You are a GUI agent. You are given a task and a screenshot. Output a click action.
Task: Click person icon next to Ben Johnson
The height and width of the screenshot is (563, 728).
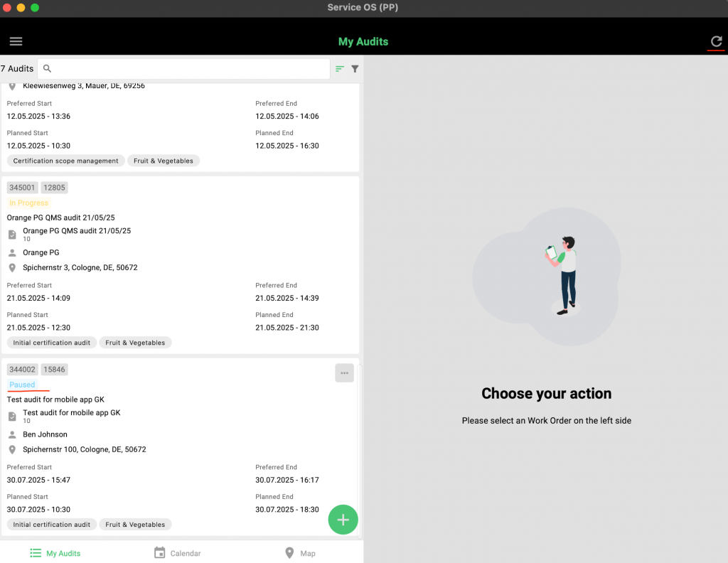[12, 434]
